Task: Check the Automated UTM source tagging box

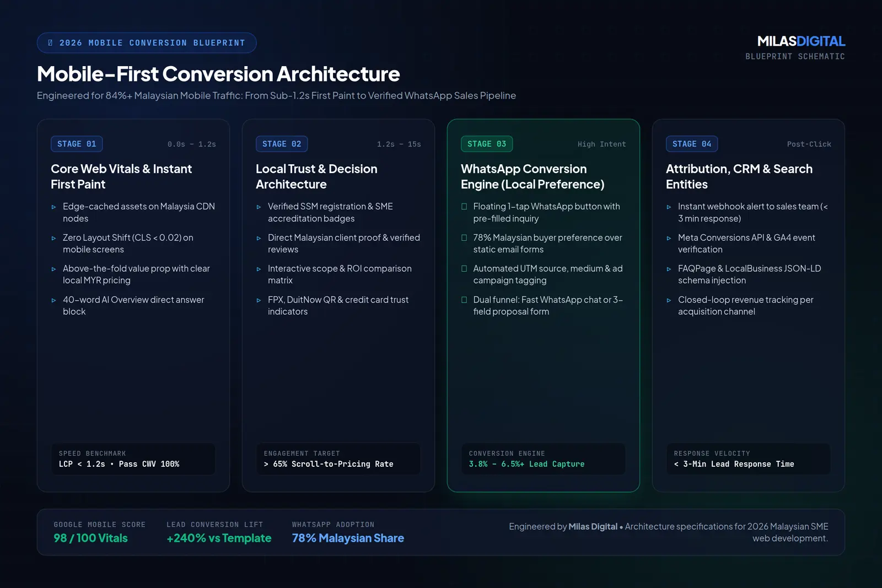Action: pos(464,268)
